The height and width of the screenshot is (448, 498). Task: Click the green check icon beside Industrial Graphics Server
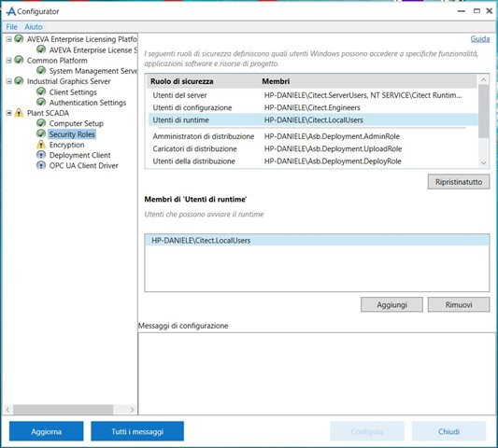[19, 81]
